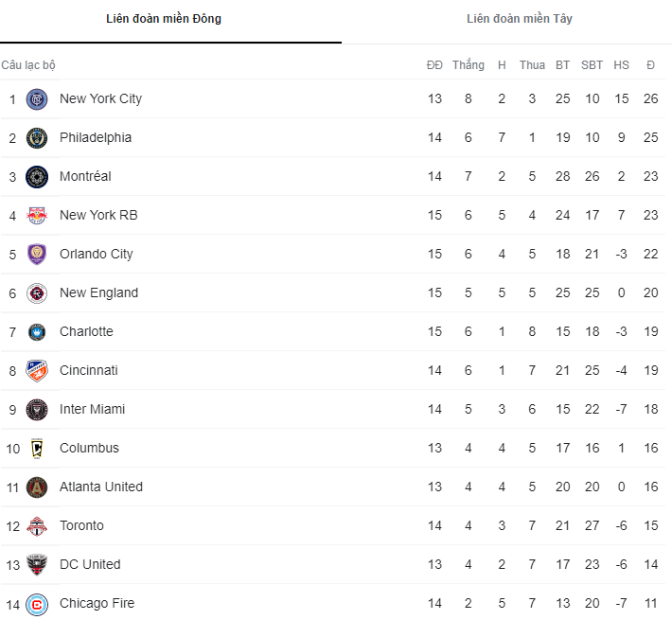Switch to Liên đoàn miền Tây tab

point(519,19)
